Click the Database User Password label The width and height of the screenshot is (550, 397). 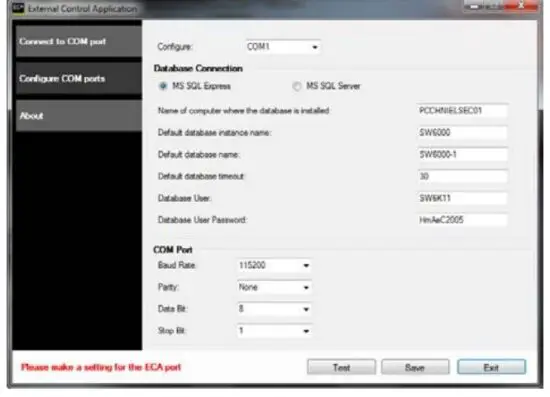(202, 220)
